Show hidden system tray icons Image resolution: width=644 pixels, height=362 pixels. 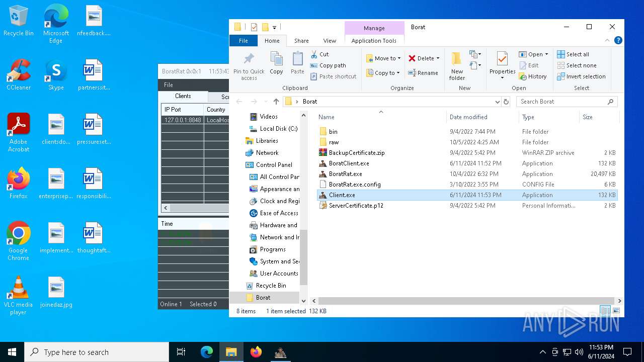(x=542, y=352)
